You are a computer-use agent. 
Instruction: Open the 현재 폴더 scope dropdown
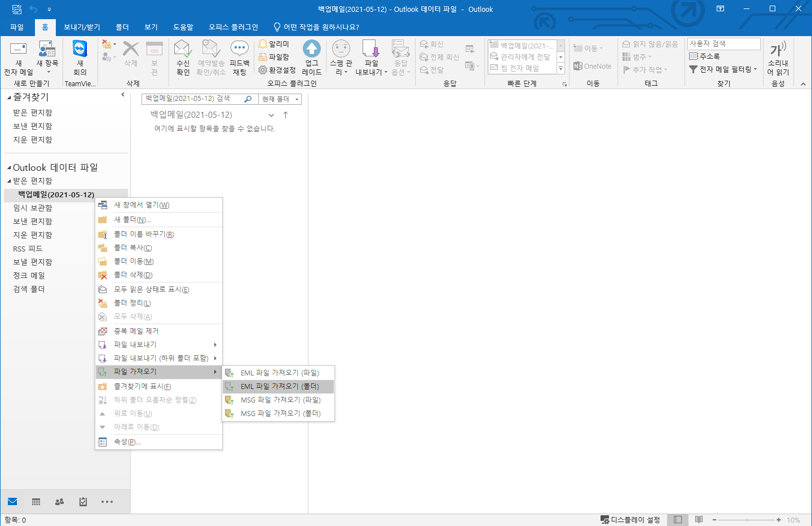point(280,99)
